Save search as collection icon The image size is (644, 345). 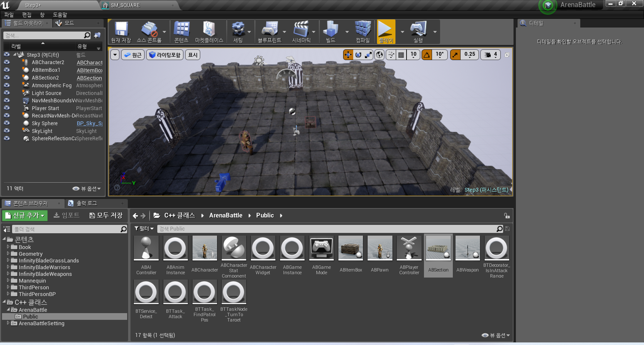pyautogui.click(x=507, y=229)
